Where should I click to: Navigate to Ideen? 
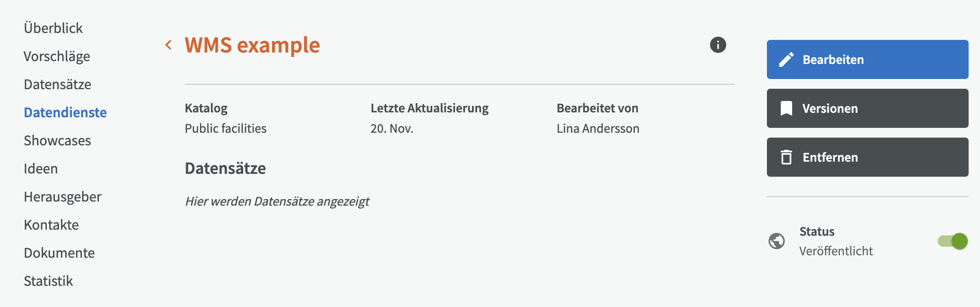click(41, 169)
